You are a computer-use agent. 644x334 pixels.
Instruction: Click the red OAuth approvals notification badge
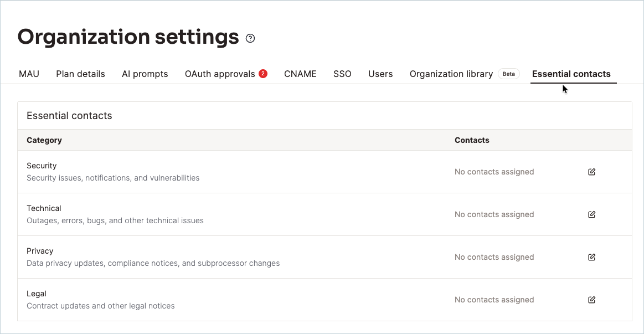pos(263,74)
